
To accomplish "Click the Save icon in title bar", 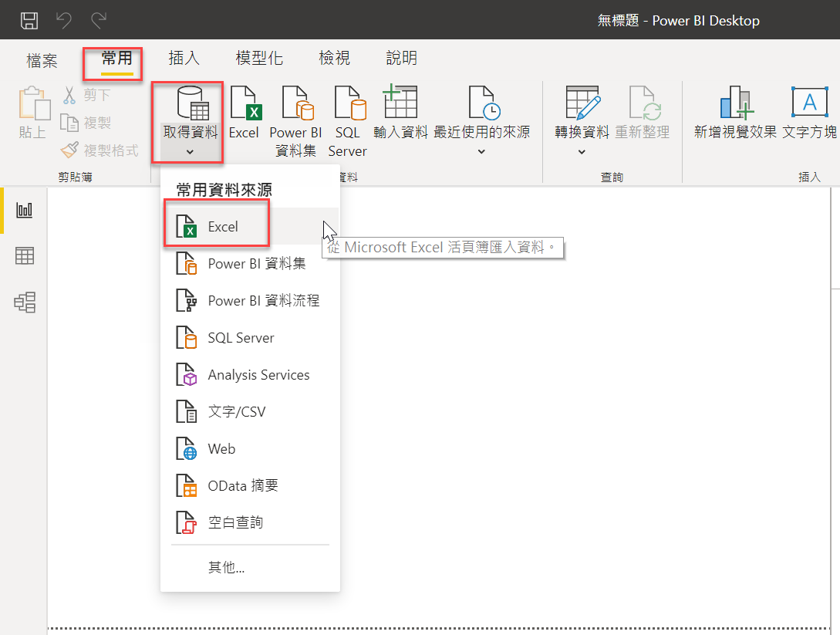I will 29,20.
